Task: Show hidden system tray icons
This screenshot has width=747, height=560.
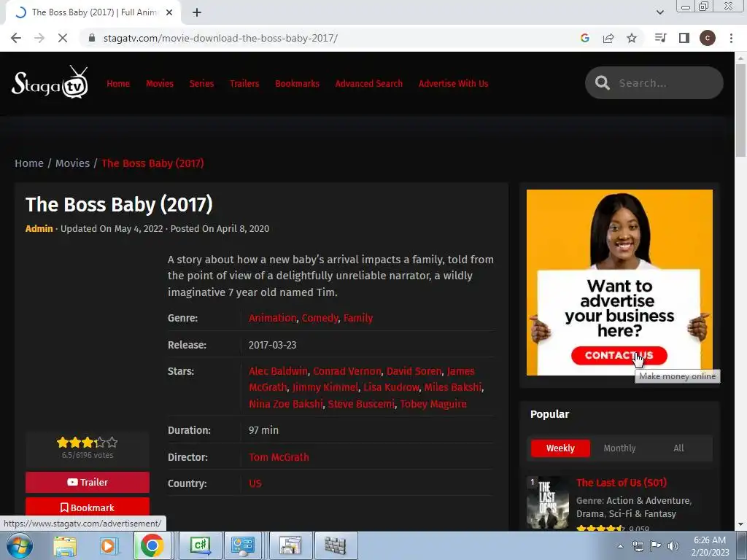Action: point(620,546)
